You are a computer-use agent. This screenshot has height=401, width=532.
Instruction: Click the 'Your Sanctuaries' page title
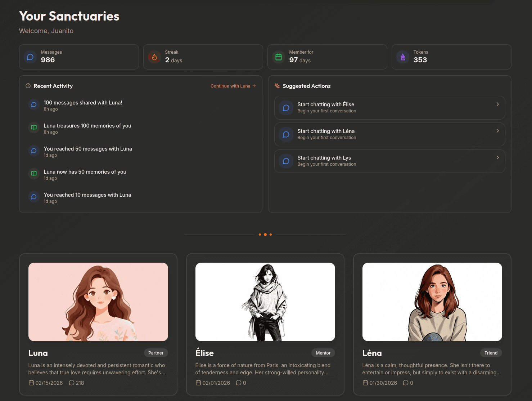tap(69, 16)
